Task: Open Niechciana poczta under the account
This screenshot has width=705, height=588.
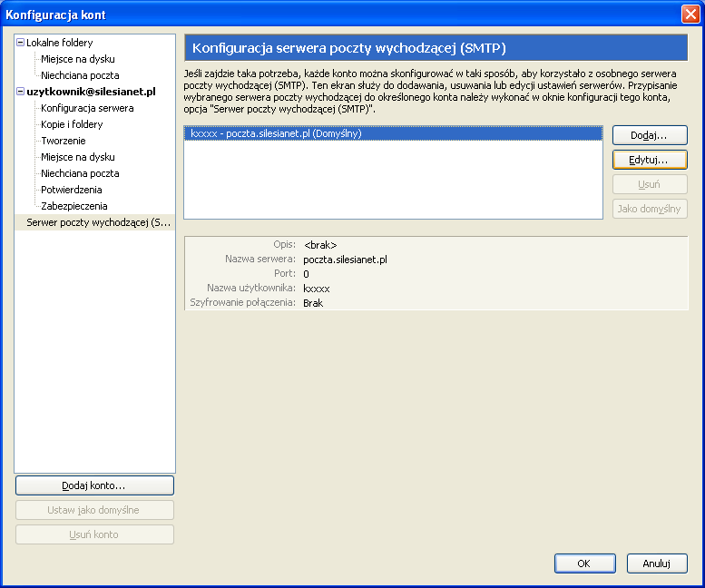Action: click(80, 173)
